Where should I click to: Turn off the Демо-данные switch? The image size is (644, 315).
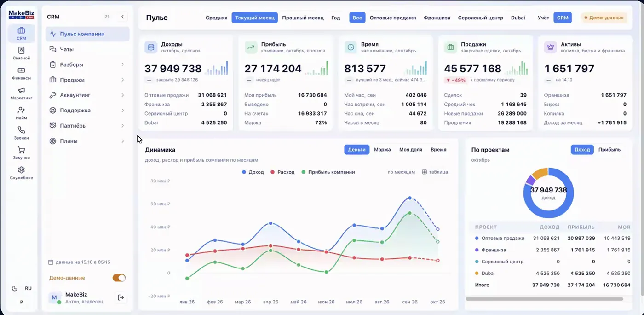coord(119,278)
